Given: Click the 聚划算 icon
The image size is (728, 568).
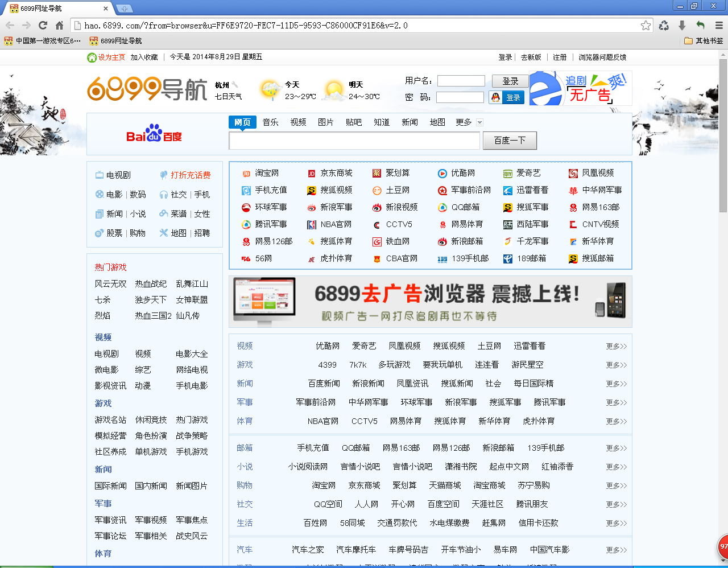Looking at the screenshot, I should coord(377,174).
